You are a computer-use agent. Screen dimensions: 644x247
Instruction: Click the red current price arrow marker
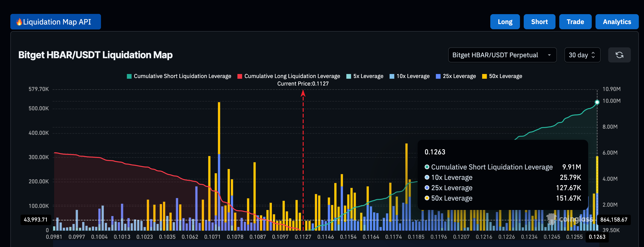coord(303,93)
